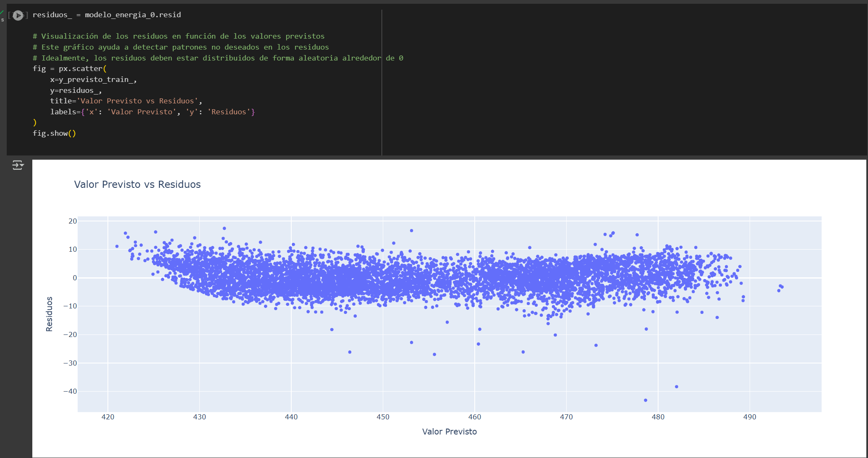Click the 'y=residuos_,' code line
The width and height of the screenshot is (868, 458).
76,90
